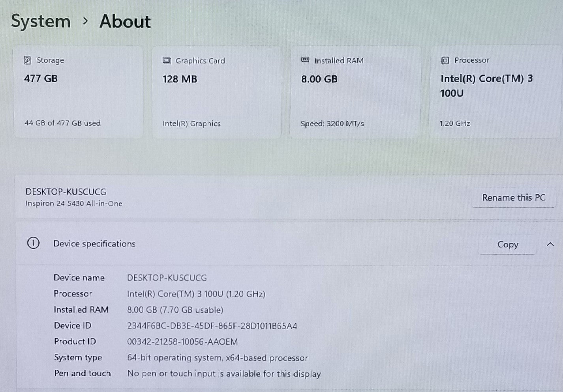
Task: Collapse the Device specifications section chevron
Action: (x=550, y=245)
